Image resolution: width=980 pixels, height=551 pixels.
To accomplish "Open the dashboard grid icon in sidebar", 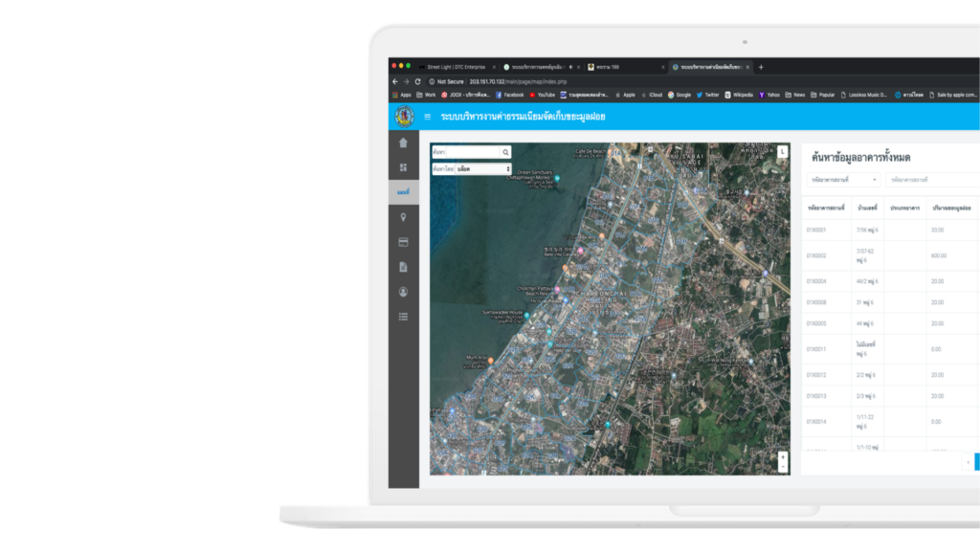I will tap(403, 167).
